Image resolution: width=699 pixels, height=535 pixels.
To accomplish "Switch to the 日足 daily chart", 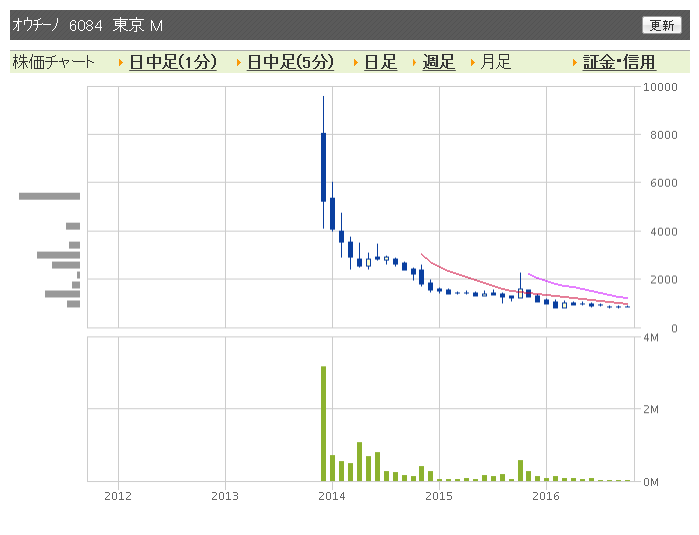I will click(380, 62).
